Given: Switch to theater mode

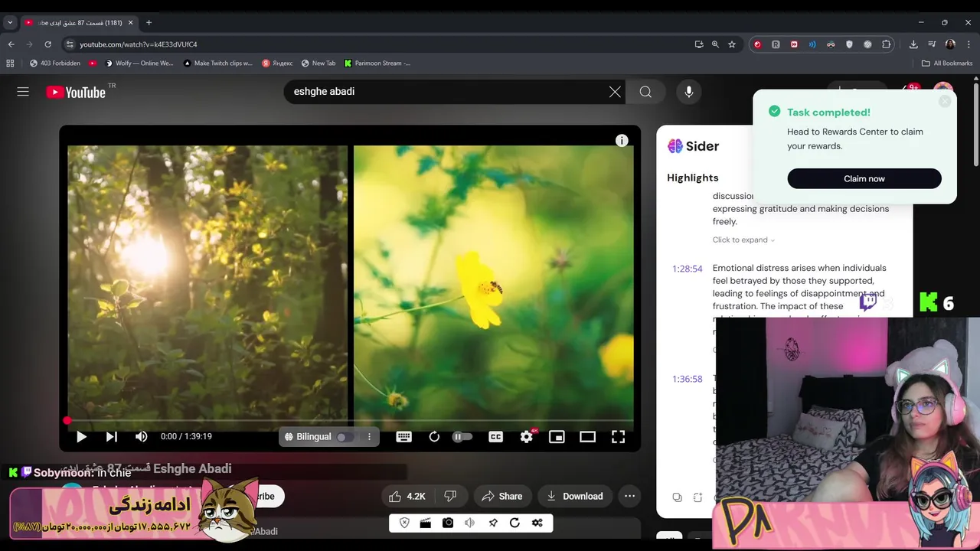Looking at the screenshot, I should (x=587, y=437).
